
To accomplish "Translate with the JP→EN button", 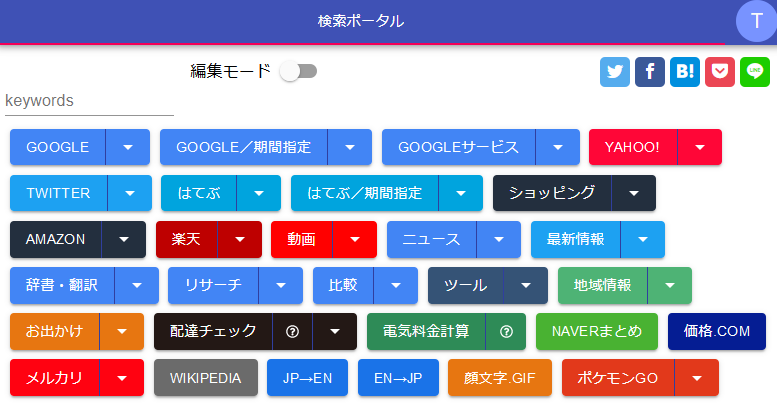I will coord(307,378).
